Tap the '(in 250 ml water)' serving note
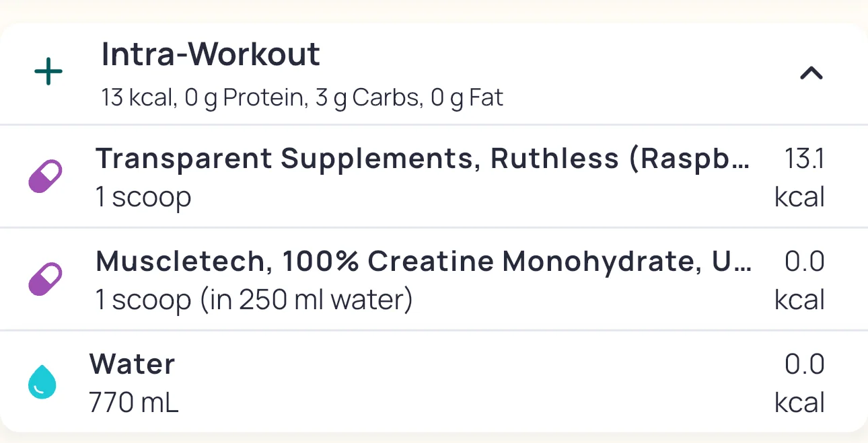The height and width of the screenshot is (443, 868). 305,299
